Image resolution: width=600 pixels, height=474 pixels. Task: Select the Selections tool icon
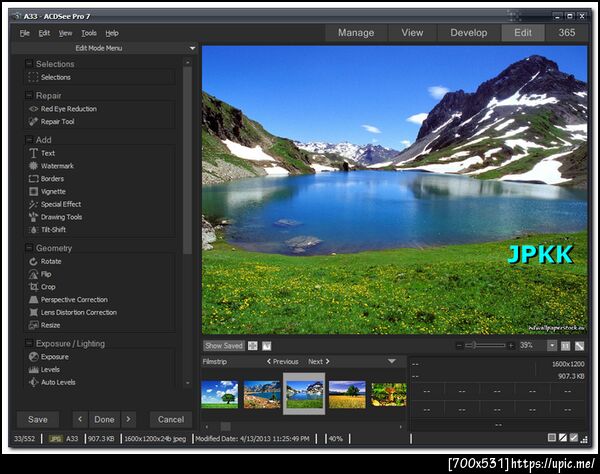click(x=33, y=77)
